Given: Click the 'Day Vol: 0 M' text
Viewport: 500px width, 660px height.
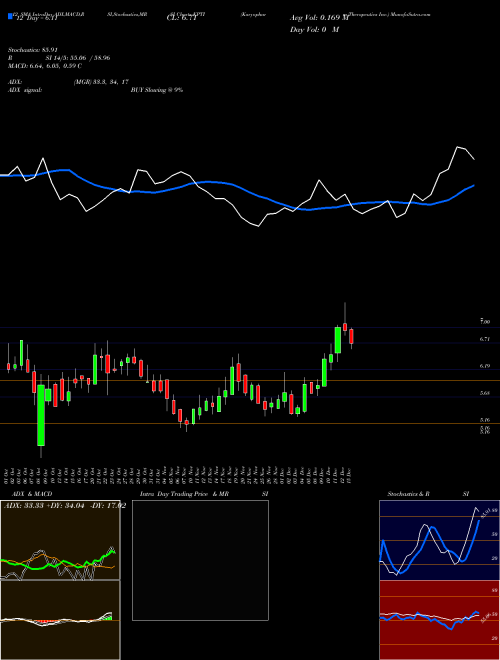Looking at the screenshot, I should click(x=314, y=30).
